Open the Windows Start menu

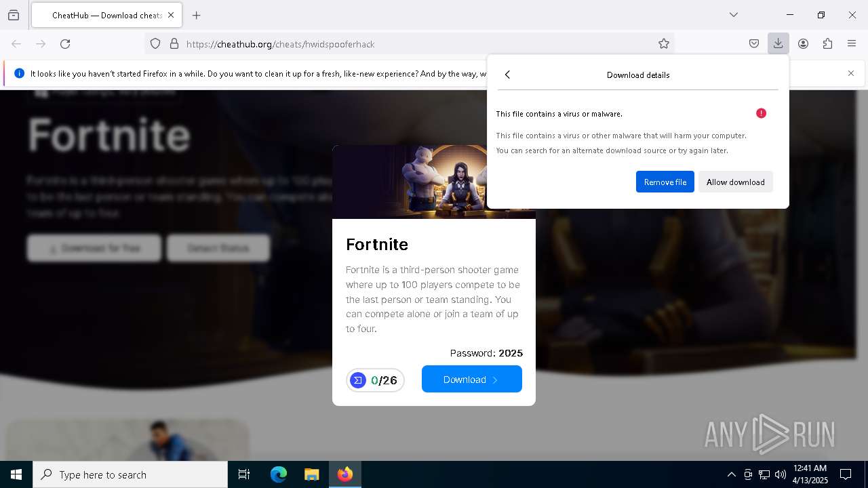coord(16,474)
